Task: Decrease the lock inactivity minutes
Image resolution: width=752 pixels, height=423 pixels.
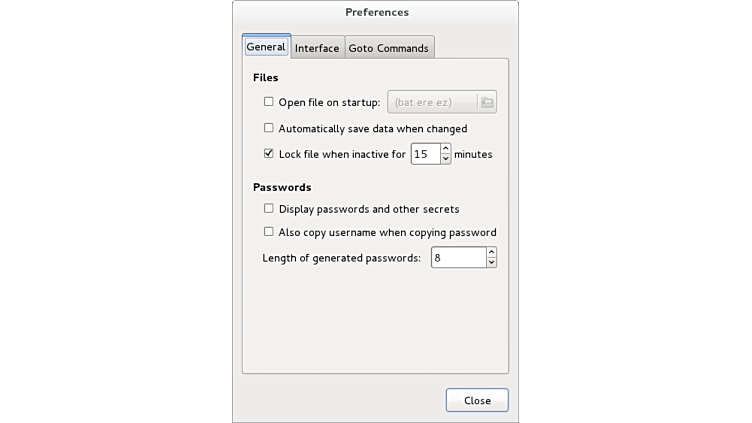Action: (445, 159)
